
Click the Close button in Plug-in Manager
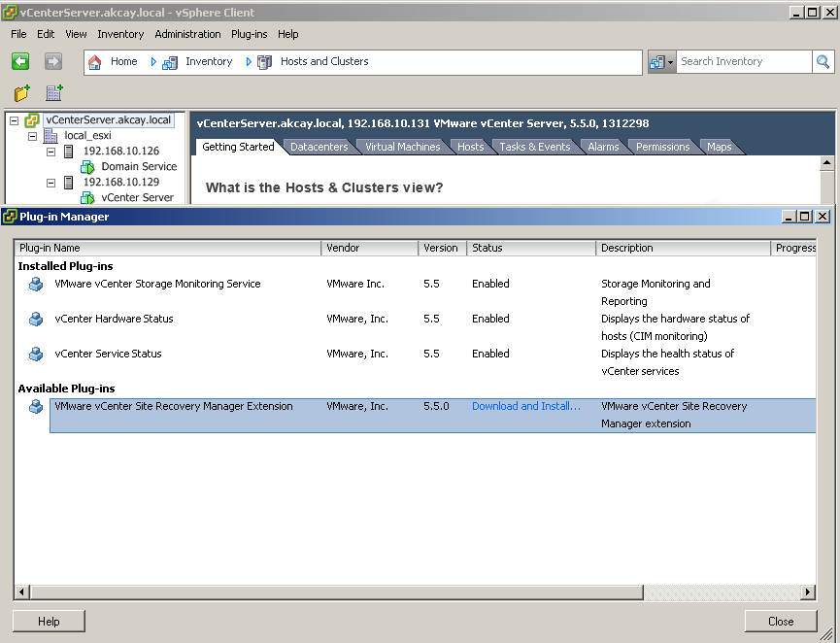tap(781, 622)
